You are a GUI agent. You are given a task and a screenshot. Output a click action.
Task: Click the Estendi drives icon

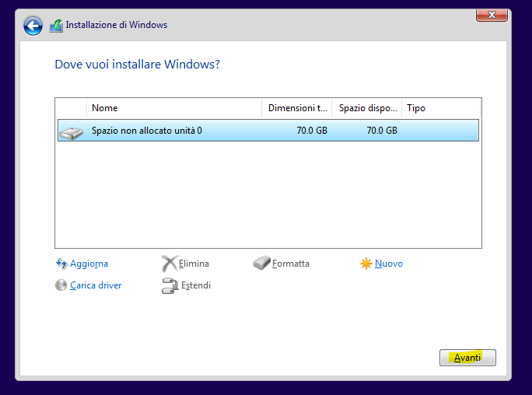[x=170, y=285]
